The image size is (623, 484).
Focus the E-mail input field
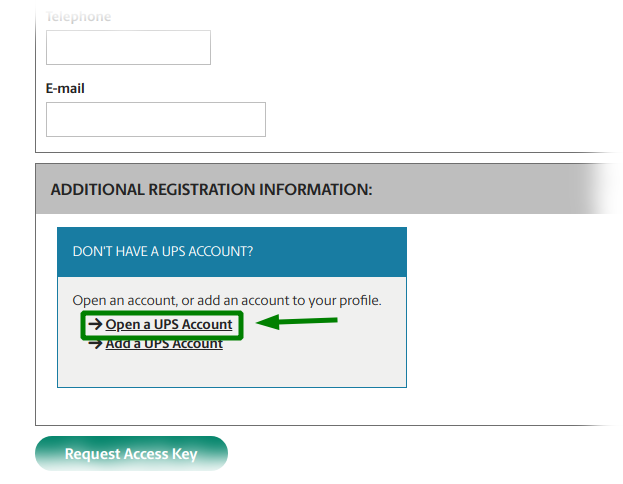tap(156, 120)
